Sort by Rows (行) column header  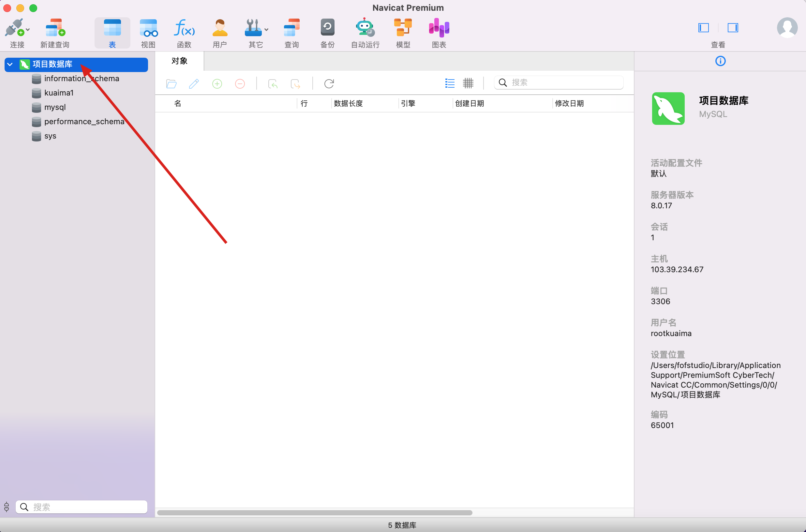[x=304, y=103]
